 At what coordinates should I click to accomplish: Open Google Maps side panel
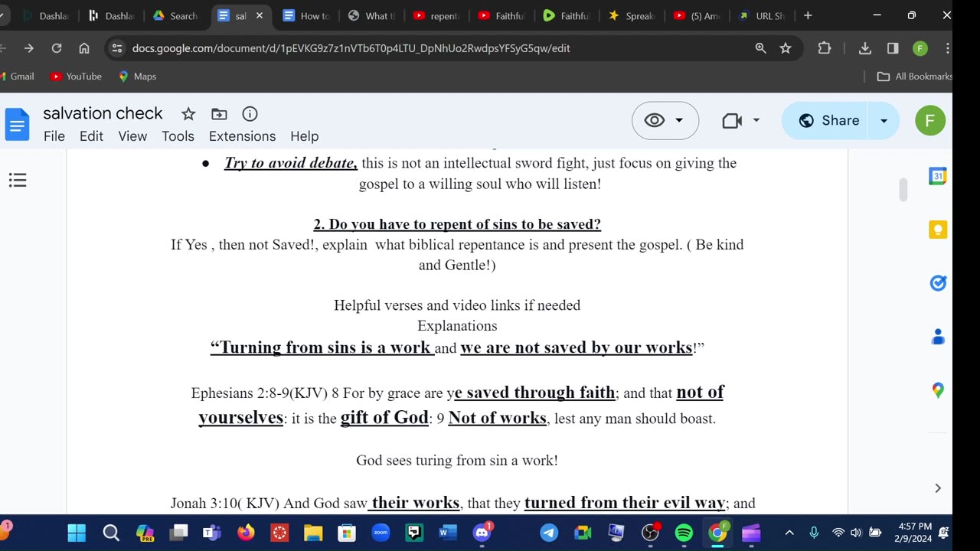point(938,390)
